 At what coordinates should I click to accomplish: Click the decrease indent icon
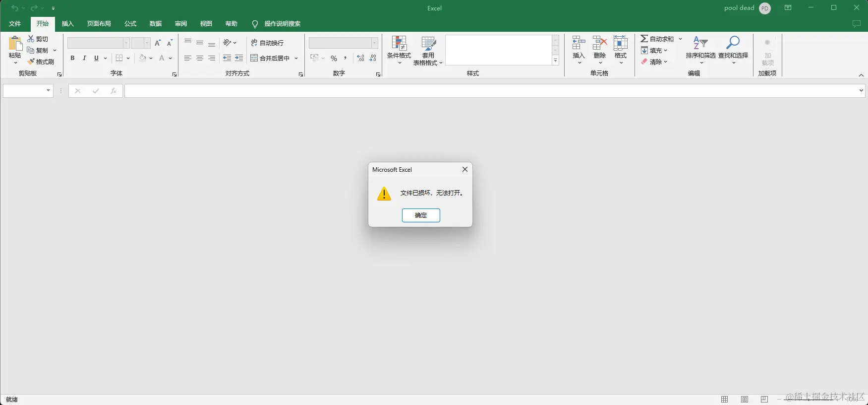[x=227, y=58]
